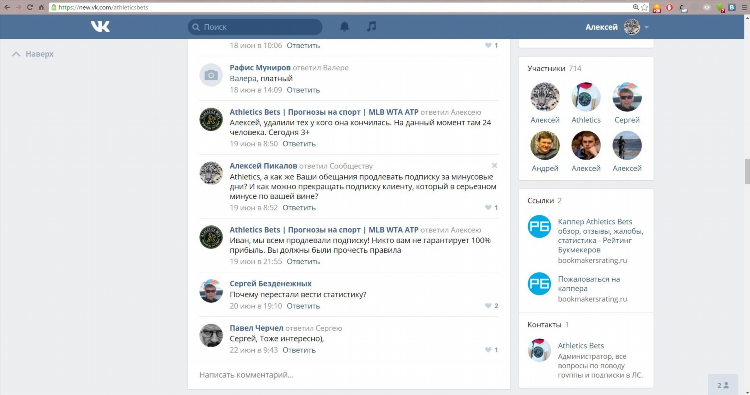The width and height of the screenshot is (750, 395).
Task: Open the VK logo home page
Action: click(x=100, y=27)
